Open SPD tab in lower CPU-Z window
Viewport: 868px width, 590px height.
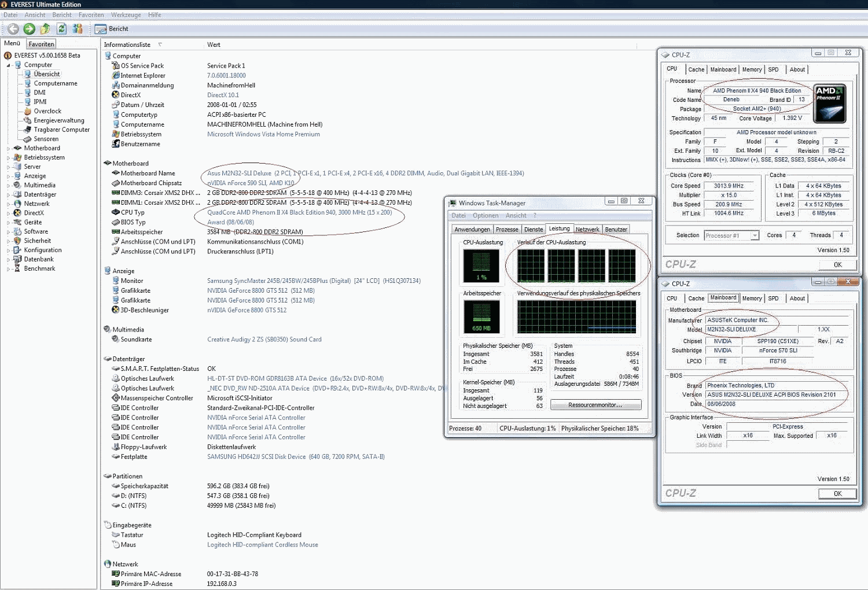click(773, 298)
